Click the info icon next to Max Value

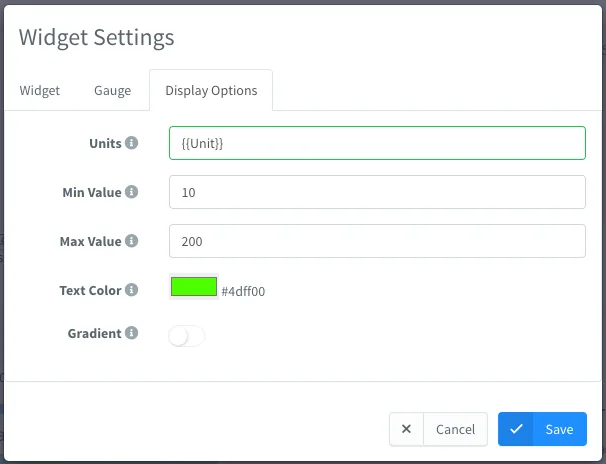131,241
